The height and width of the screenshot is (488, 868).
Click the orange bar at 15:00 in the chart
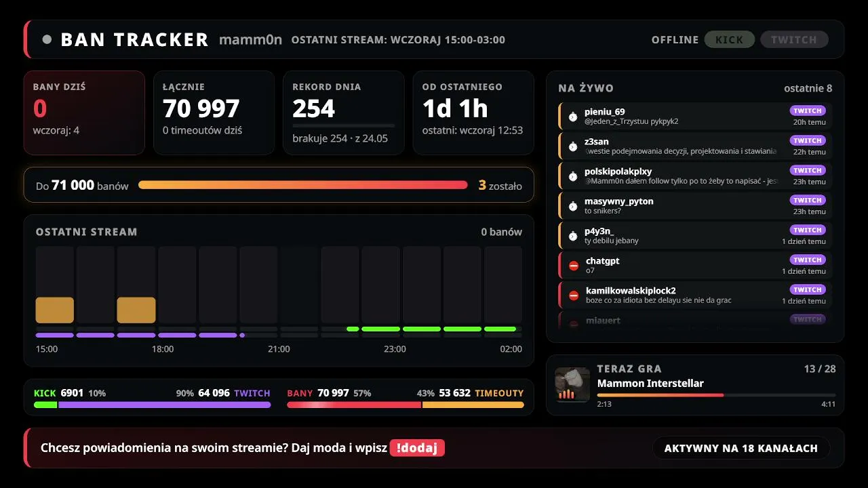[55, 310]
